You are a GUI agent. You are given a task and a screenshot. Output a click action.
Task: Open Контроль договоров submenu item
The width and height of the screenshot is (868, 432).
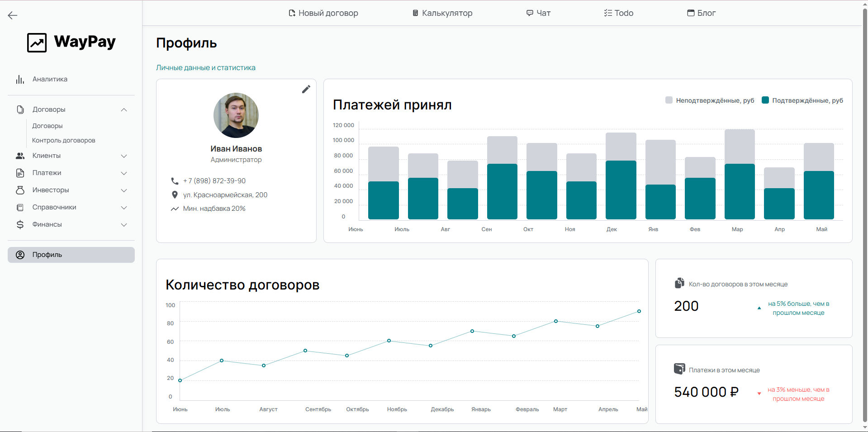click(64, 140)
